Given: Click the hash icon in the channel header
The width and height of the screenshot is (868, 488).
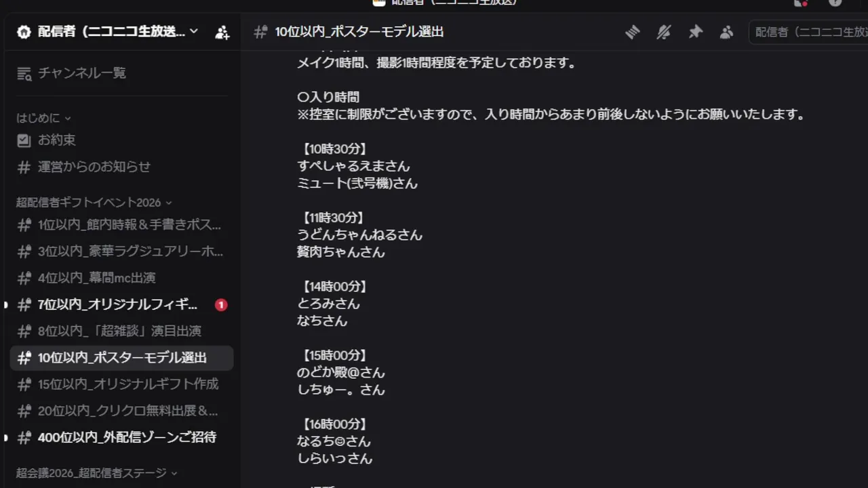Looking at the screenshot, I should coord(260,32).
